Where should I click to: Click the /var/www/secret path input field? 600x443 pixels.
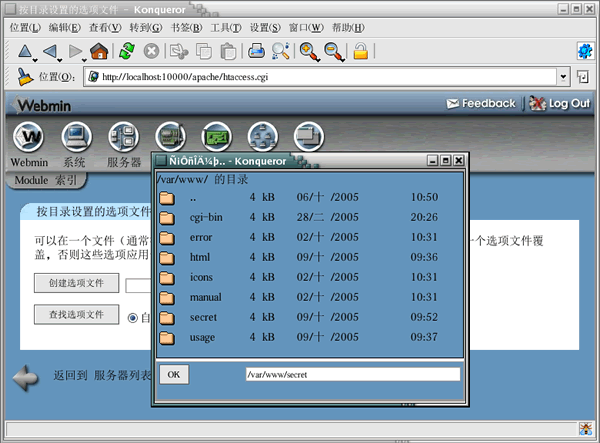point(353,375)
